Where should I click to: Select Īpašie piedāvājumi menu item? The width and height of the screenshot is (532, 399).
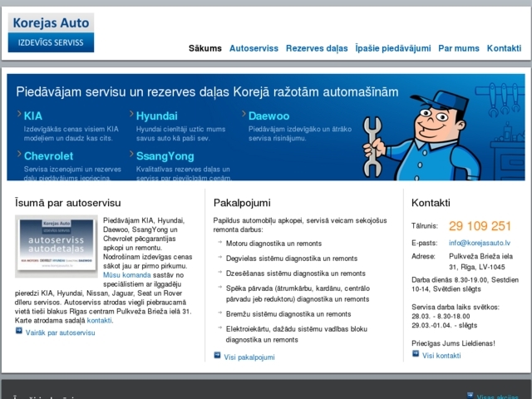point(393,48)
